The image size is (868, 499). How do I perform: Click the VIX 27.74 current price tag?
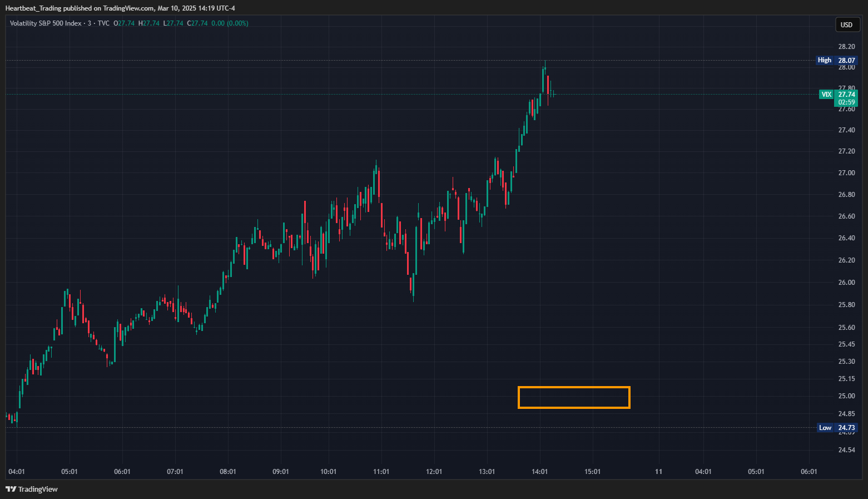[x=839, y=95]
